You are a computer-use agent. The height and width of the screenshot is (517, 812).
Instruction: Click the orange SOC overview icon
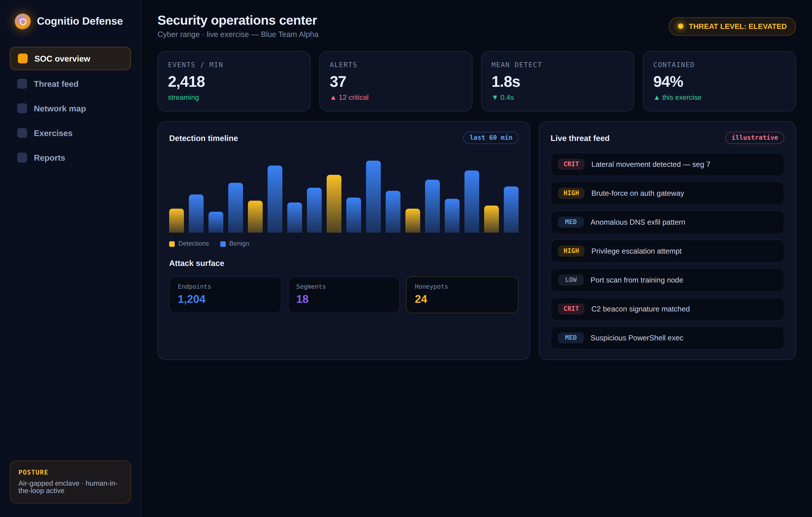click(22, 58)
